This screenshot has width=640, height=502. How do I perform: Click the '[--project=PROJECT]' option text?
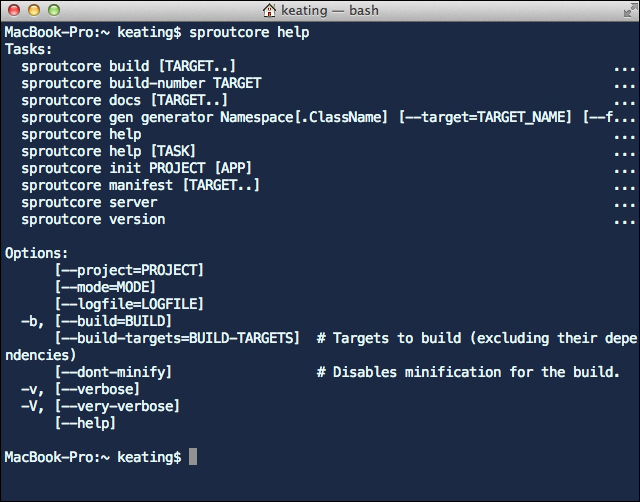pos(129,270)
